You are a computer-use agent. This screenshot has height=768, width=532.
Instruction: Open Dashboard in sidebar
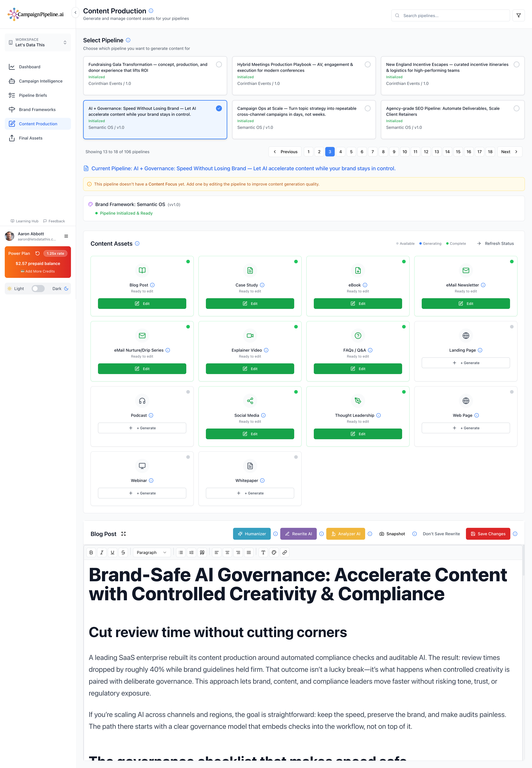coord(38,67)
